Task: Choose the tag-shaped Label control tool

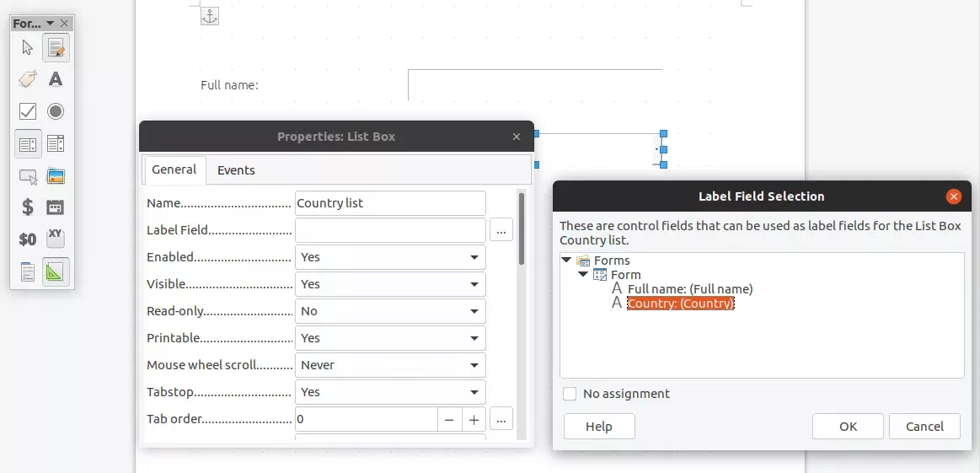Action: 28,79
